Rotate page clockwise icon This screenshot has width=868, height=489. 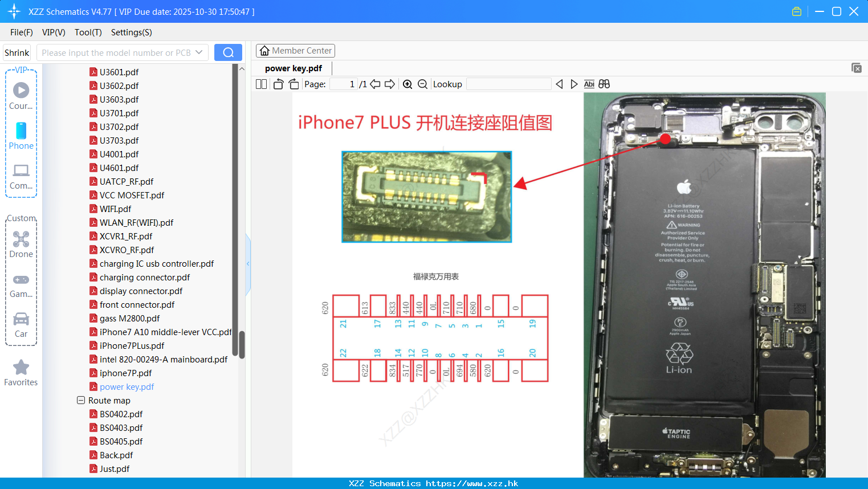294,84
